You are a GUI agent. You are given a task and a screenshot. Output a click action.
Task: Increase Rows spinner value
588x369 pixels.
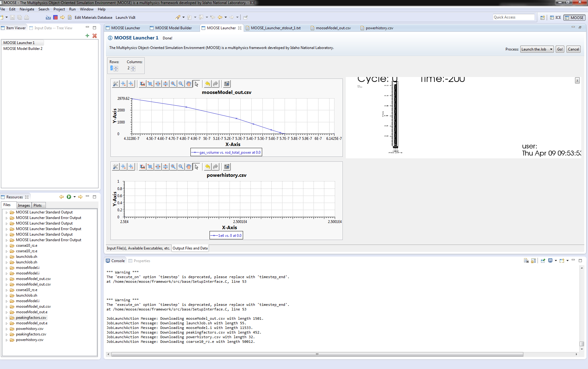point(116,67)
